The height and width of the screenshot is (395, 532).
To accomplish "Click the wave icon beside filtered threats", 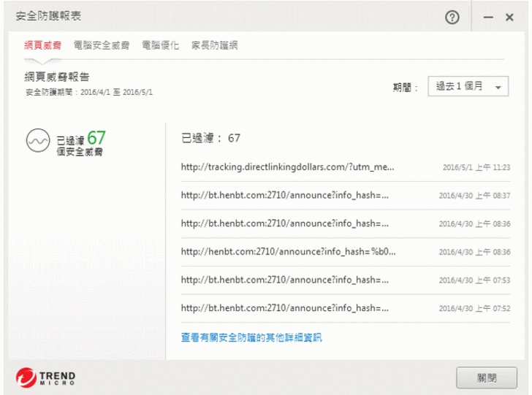I will pyautogui.click(x=37, y=140).
